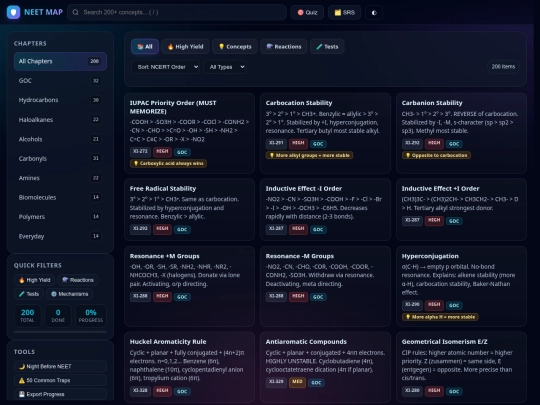This screenshot has height=405, width=540.
Task: Open the Quiz mode
Action: (307, 13)
